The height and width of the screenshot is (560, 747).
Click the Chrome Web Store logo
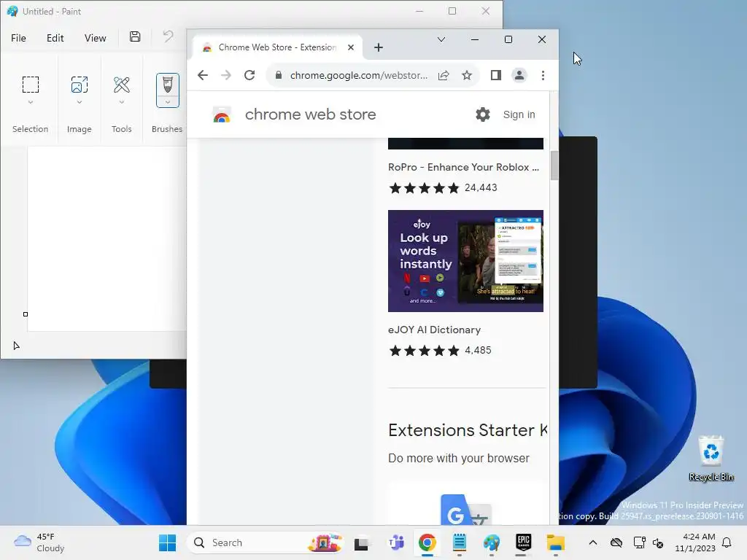point(222,114)
